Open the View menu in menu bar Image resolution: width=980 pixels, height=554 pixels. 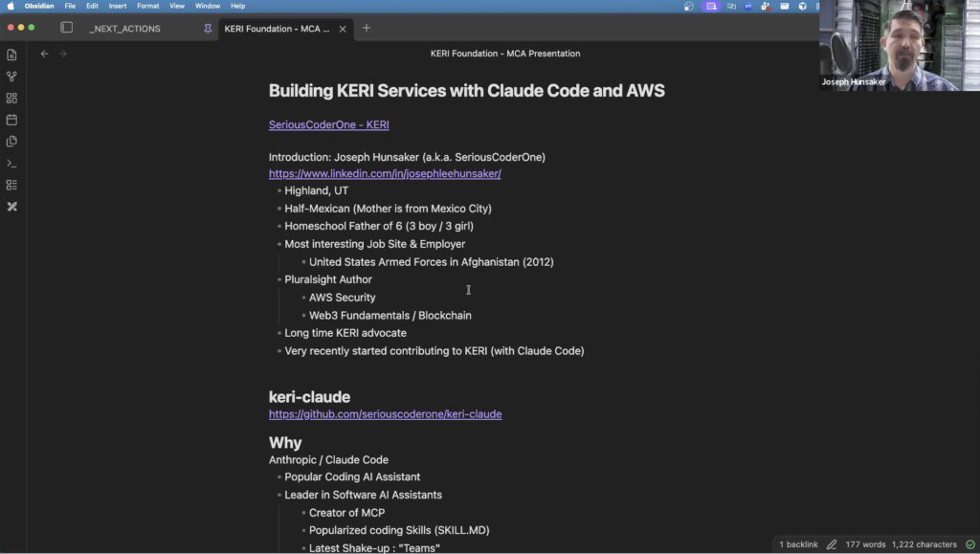coord(177,6)
